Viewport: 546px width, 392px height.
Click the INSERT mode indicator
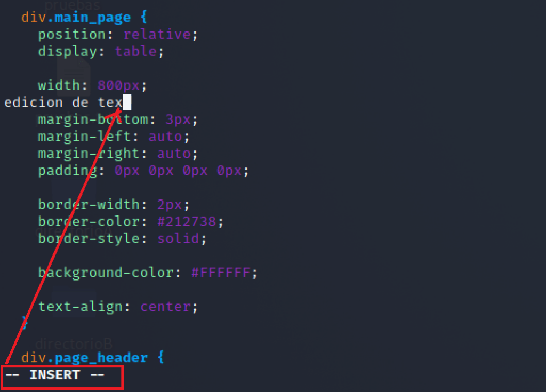[x=55, y=375]
